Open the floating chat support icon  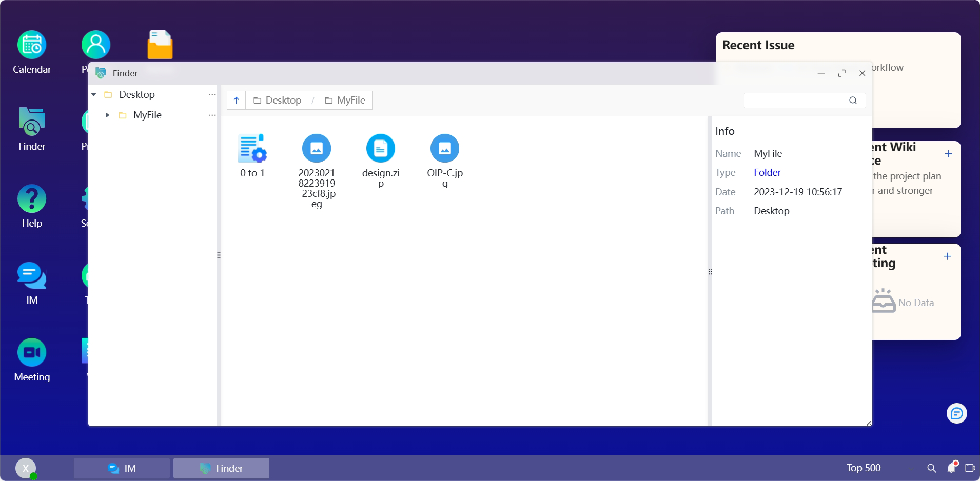point(956,413)
